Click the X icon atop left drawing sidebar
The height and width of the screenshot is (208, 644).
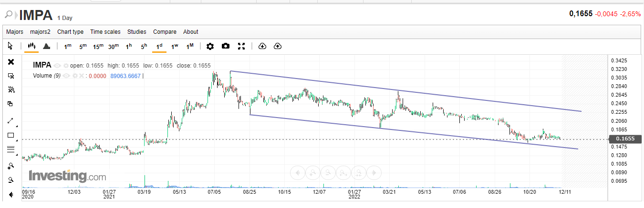[11, 62]
